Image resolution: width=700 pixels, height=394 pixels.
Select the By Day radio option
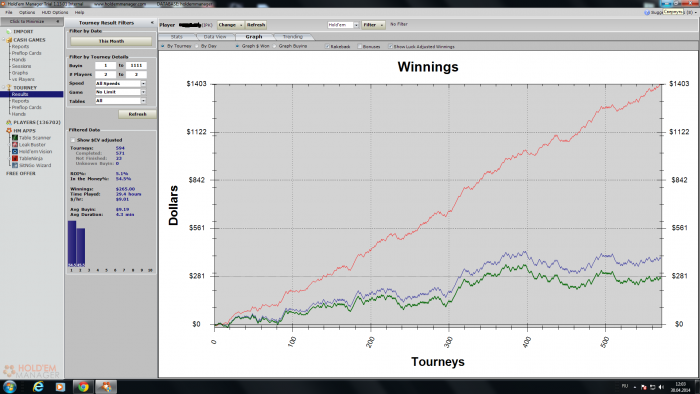(x=197, y=46)
